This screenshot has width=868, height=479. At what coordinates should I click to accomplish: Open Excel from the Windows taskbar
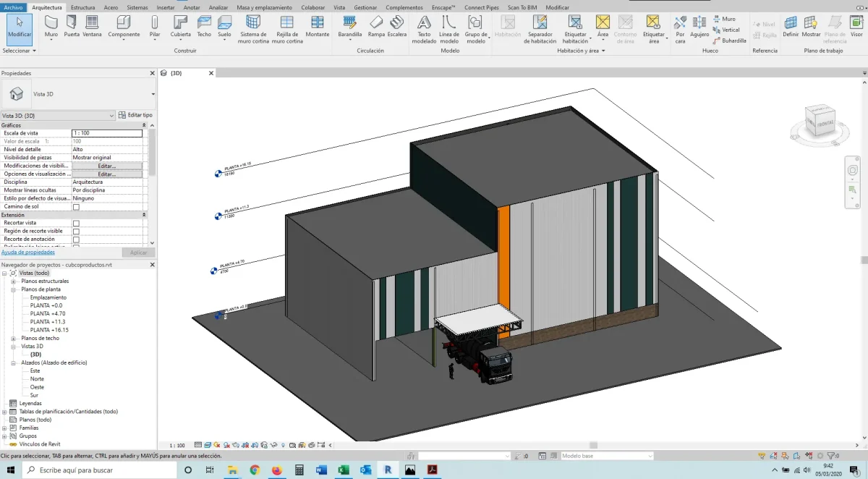[x=344, y=470]
